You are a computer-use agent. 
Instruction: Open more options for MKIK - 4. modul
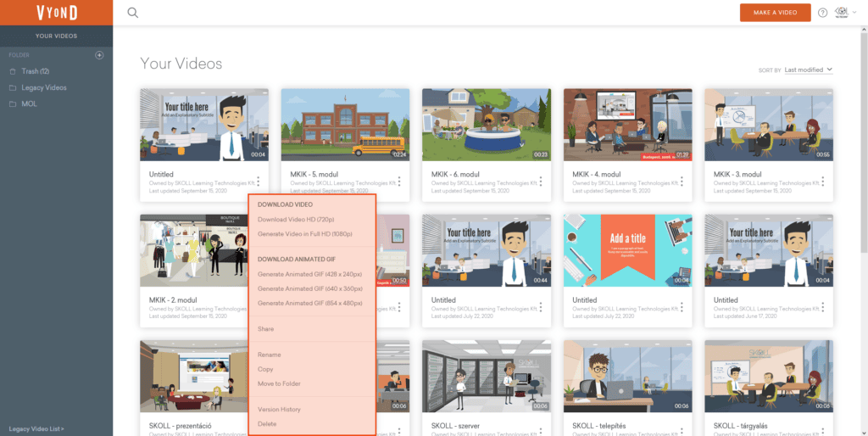(682, 182)
